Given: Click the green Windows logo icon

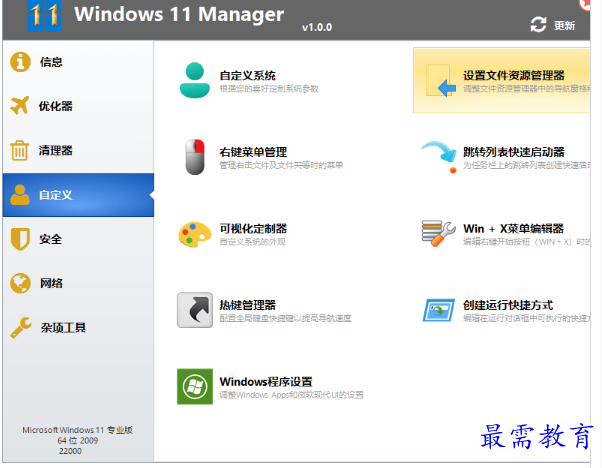Looking at the screenshot, I should click(195, 386).
